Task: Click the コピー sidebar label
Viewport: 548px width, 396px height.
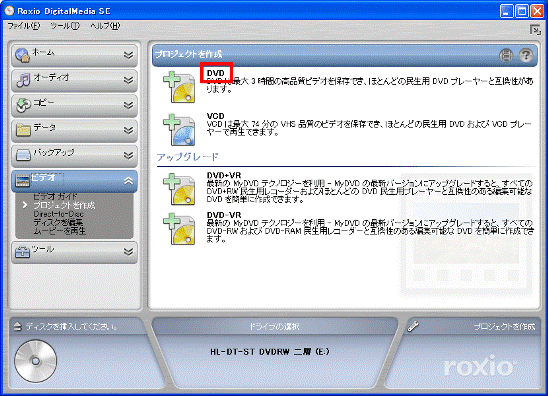Action: click(44, 103)
